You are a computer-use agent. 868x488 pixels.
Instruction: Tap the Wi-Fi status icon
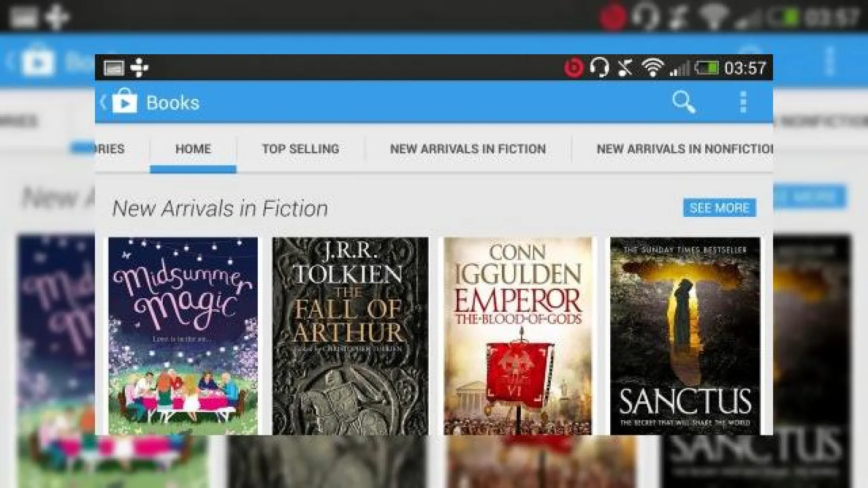[x=652, y=67]
